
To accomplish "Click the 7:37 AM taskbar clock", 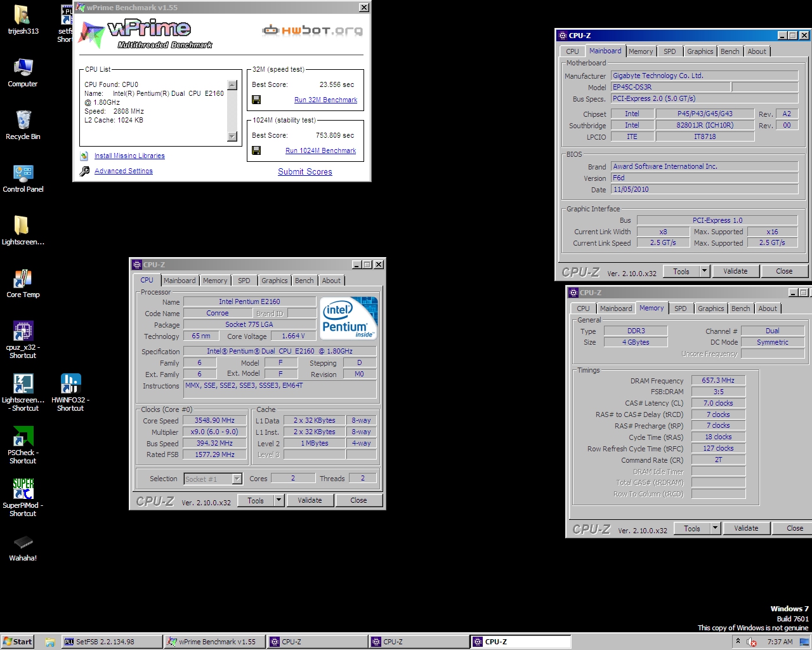I will [x=780, y=642].
